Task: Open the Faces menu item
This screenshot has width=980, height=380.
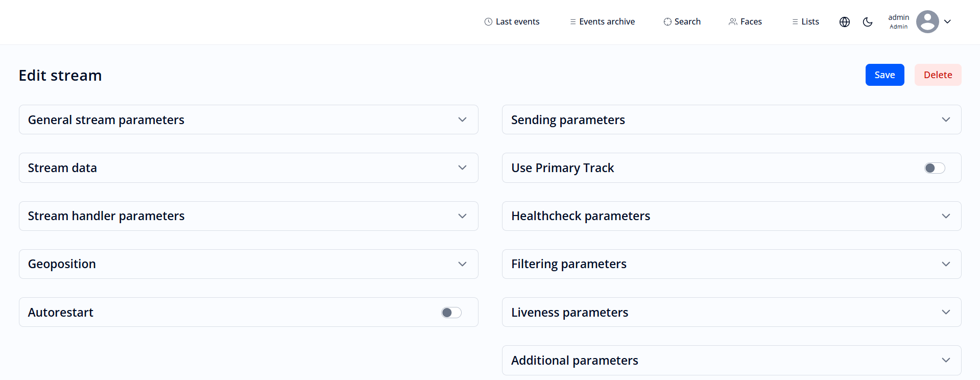Action: pos(751,22)
